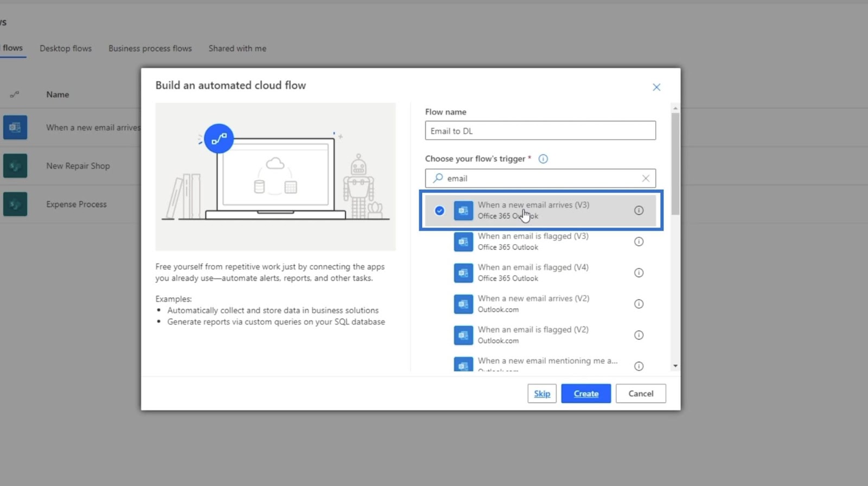868x486 pixels.
Task: Click the trigger list scrollbar thumb
Action: (675, 163)
